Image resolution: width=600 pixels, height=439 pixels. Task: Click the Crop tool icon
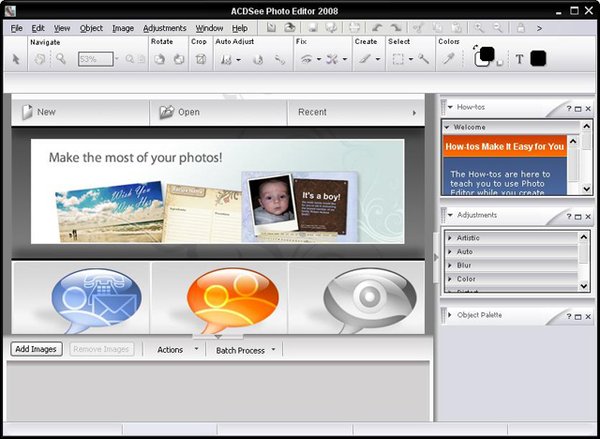[x=200, y=60]
